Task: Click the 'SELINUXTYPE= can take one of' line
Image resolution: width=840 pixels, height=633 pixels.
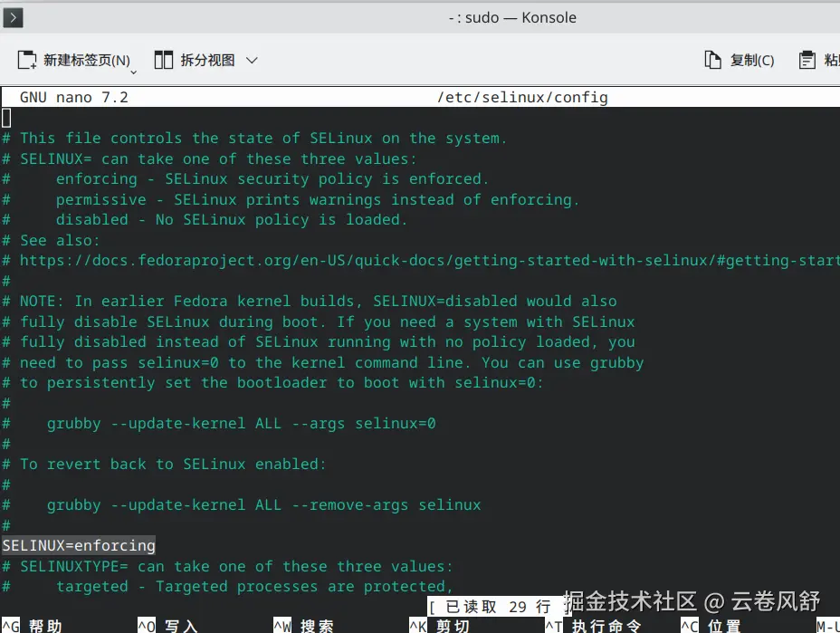Action: click(x=228, y=566)
